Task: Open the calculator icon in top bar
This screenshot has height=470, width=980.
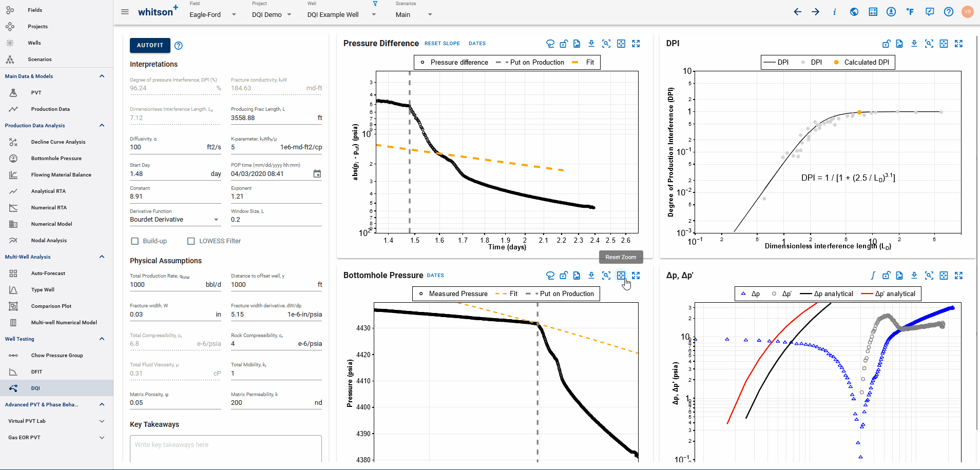Action: (x=873, y=12)
